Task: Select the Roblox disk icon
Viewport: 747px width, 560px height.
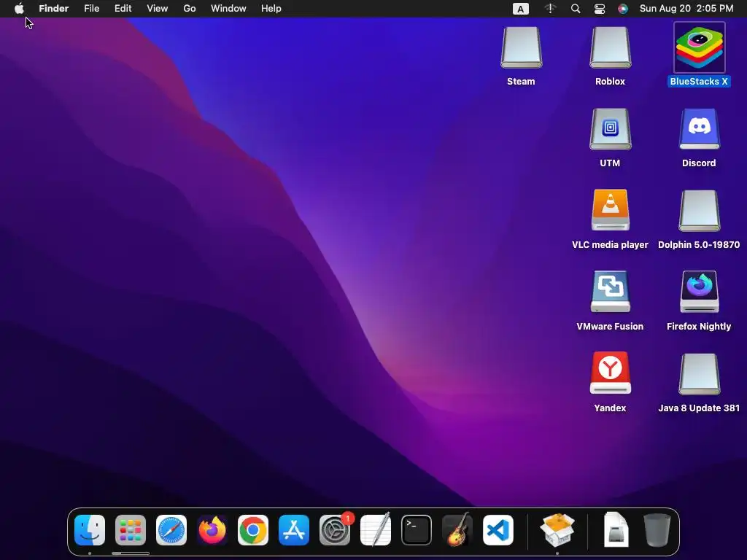Action: pyautogui.click(x=611, y=47)
